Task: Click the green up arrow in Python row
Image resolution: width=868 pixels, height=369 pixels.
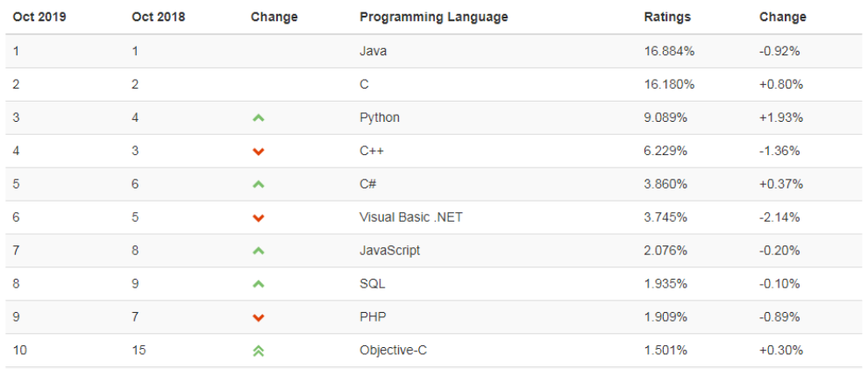Action: pyautogui.click(x=259, y=117)
